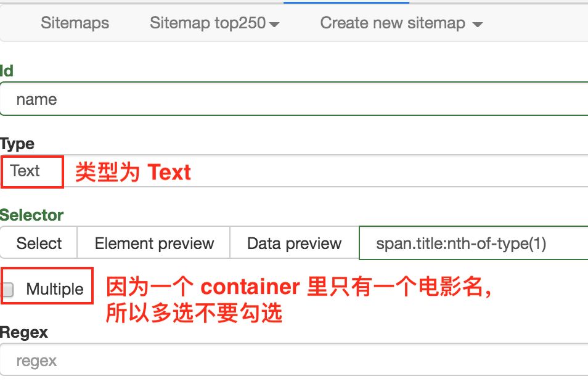Click the Element preview button

153,243
